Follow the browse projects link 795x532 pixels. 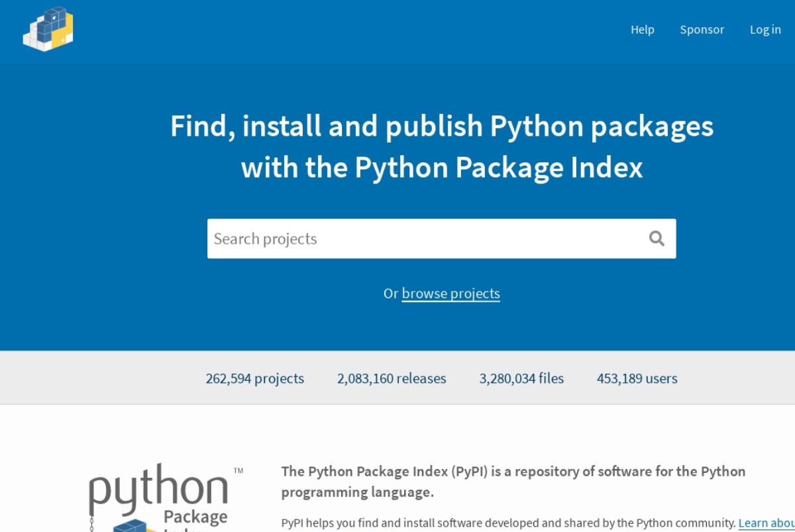click(x=450, y=293)
